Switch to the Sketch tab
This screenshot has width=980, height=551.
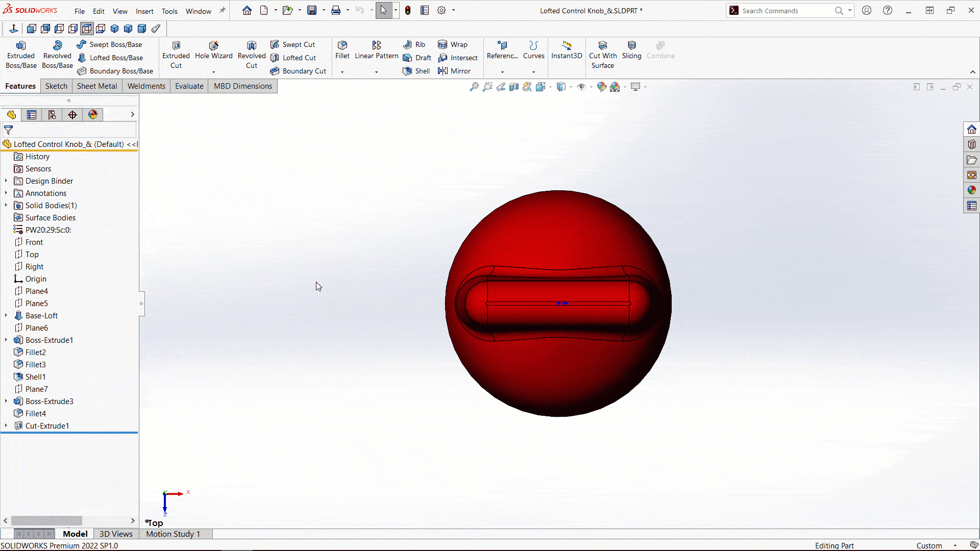point(56,86)
